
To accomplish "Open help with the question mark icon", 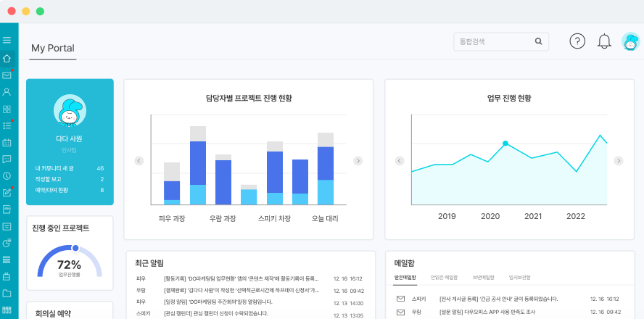I will tap(577, 41).
